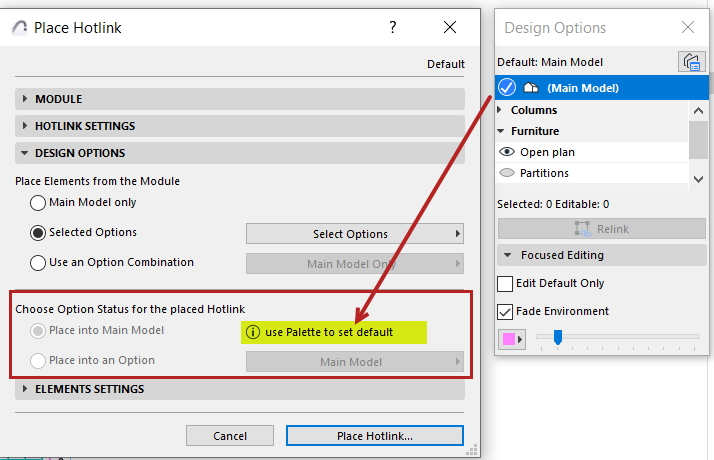Click the Main Model checkmark icon

tap(507, 88)
